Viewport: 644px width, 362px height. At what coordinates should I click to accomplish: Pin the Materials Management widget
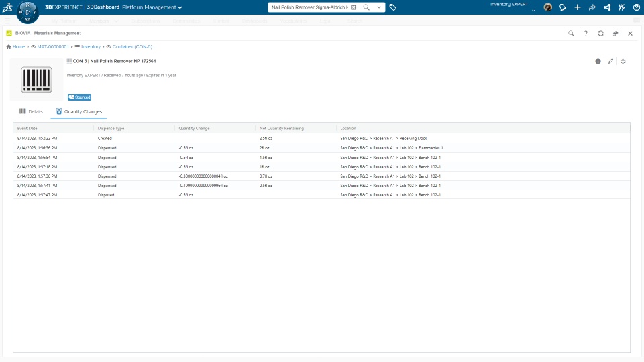[x=615, y=34]
